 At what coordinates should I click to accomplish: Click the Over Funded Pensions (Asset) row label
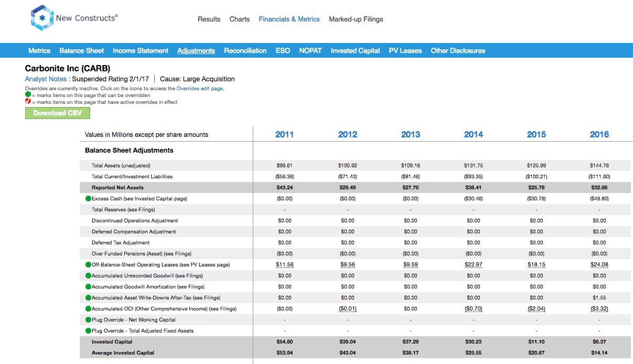(x=142, y=254)
